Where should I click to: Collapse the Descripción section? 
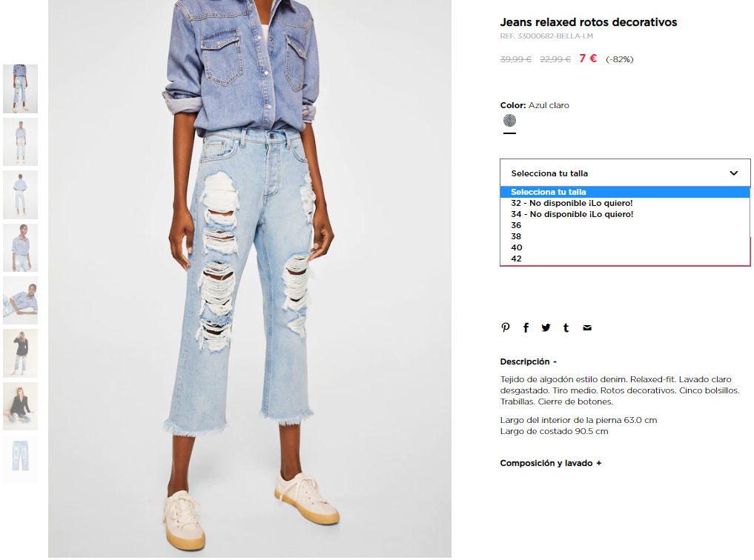coord(528,361)
